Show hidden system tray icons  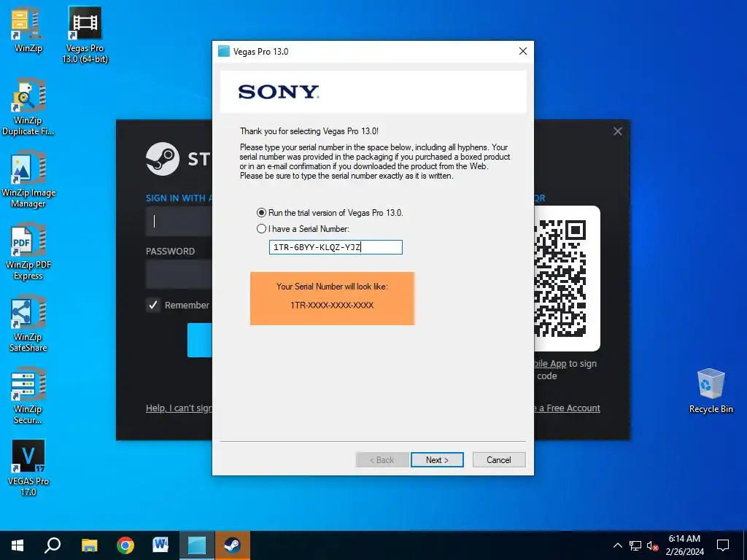click(617, 545)
